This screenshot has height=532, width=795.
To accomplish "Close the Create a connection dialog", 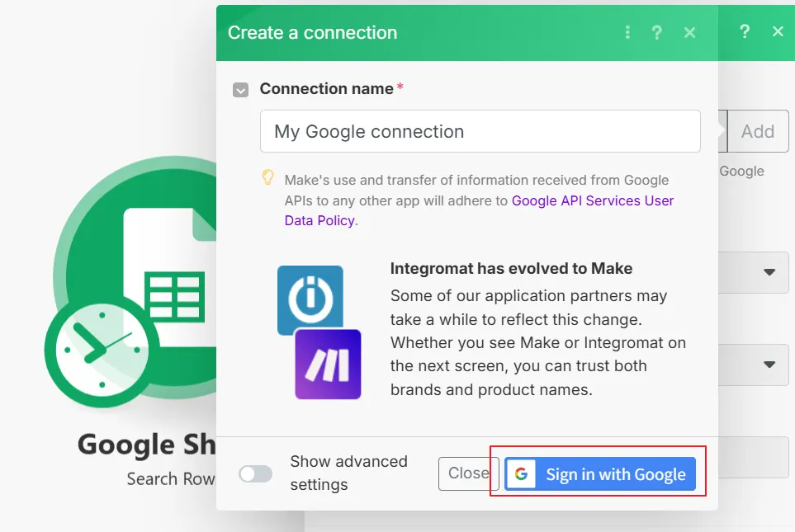I will [689, 32].
